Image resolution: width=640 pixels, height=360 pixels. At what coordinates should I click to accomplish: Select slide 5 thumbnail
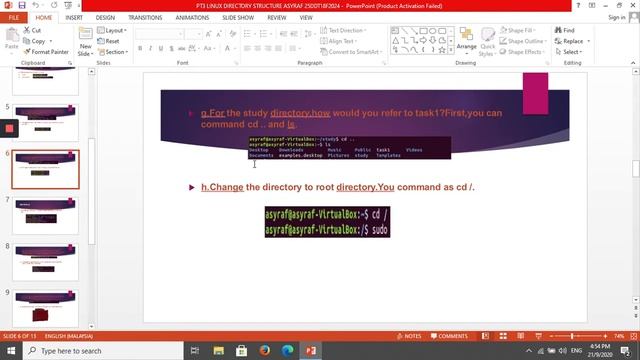45,122
